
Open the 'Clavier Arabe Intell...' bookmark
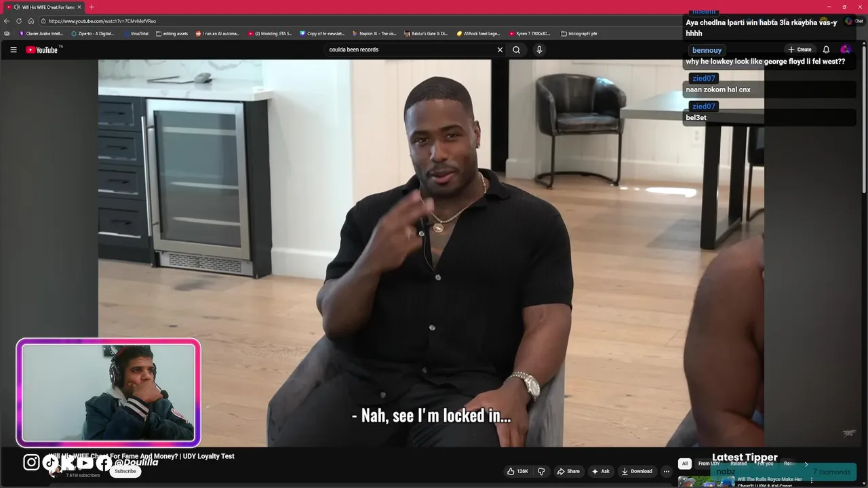click(41, 33)
